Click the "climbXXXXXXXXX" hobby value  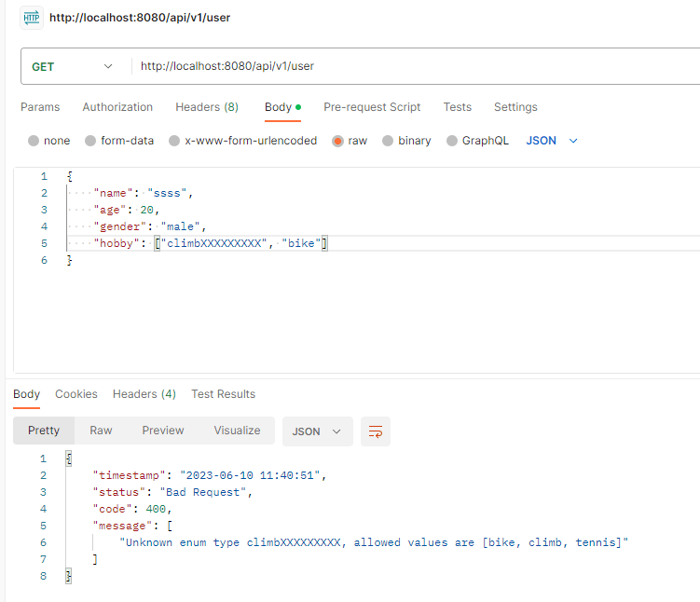point(213,243)
